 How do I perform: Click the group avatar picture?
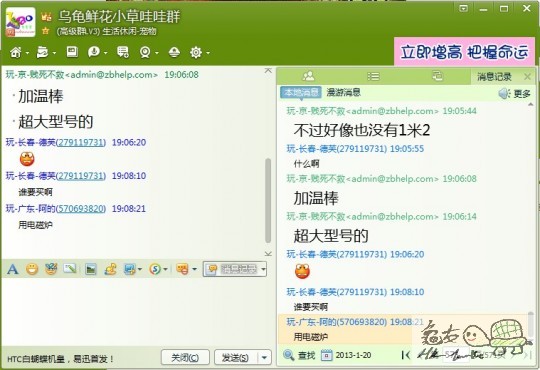pos(20,22)
